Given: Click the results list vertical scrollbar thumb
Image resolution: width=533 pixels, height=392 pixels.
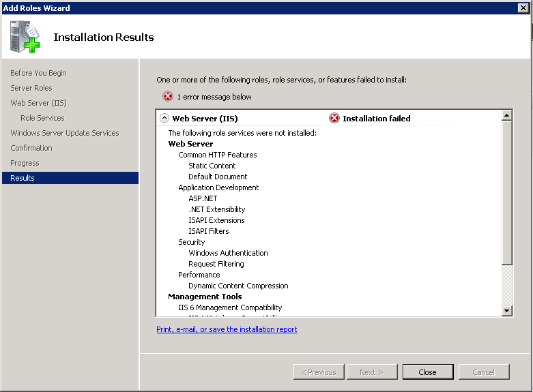Looking at the screenshot, I should pos(507,193).
